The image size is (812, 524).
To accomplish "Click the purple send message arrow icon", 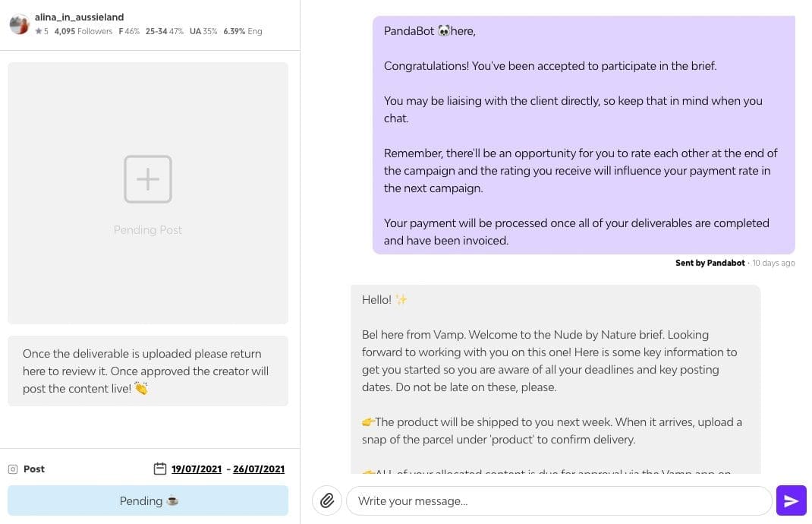I will (x=792, y=500).
